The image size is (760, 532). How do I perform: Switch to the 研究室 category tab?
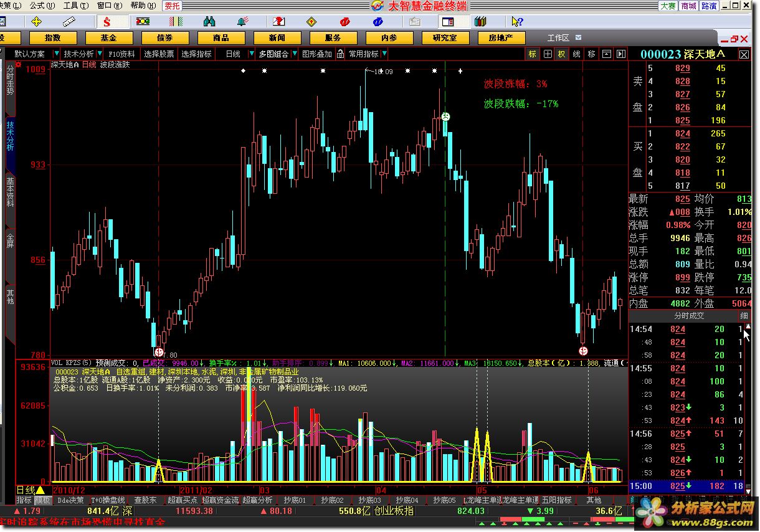tap(445, 38)
